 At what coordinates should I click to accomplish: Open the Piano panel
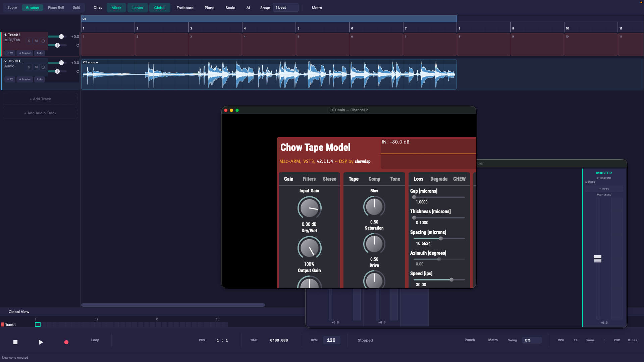tap(210, 8)
